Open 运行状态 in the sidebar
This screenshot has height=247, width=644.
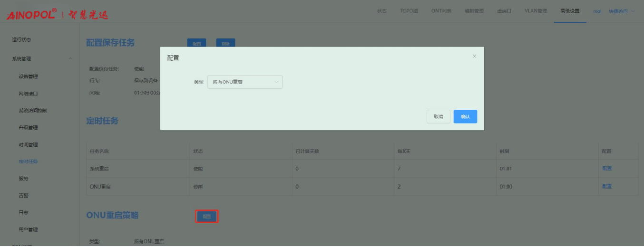(x=21, y=40)
